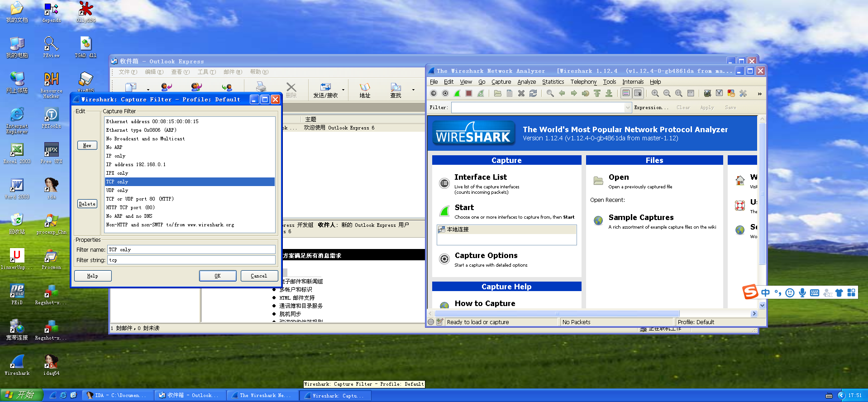Image resolution: width=868 pixels, height=402 pixels.
Task: Click the find packet magnifier icon in Wireshark
Action: pyautogui.click(x=550, y=93)
